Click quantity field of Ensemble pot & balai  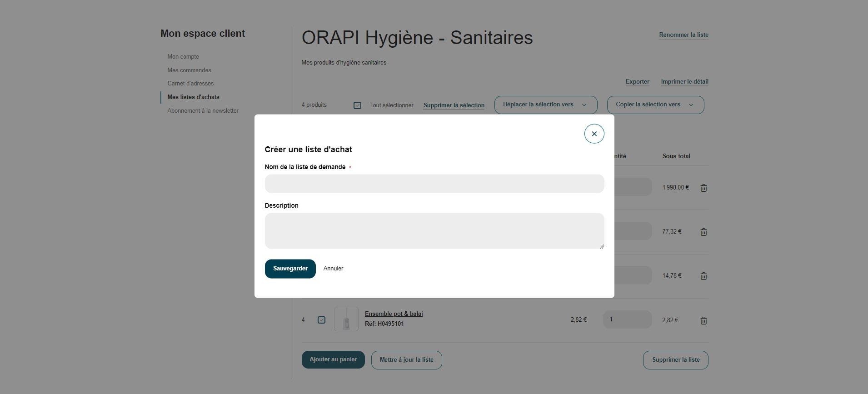627,319
